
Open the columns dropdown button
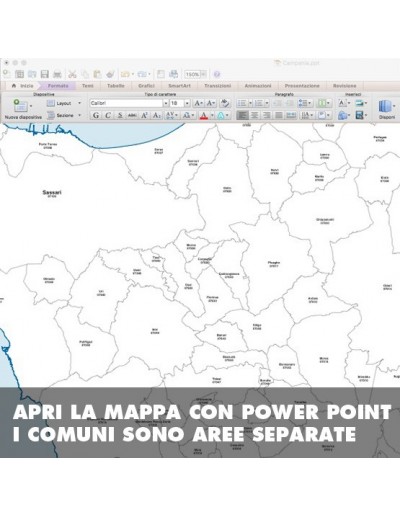[324, 103]
